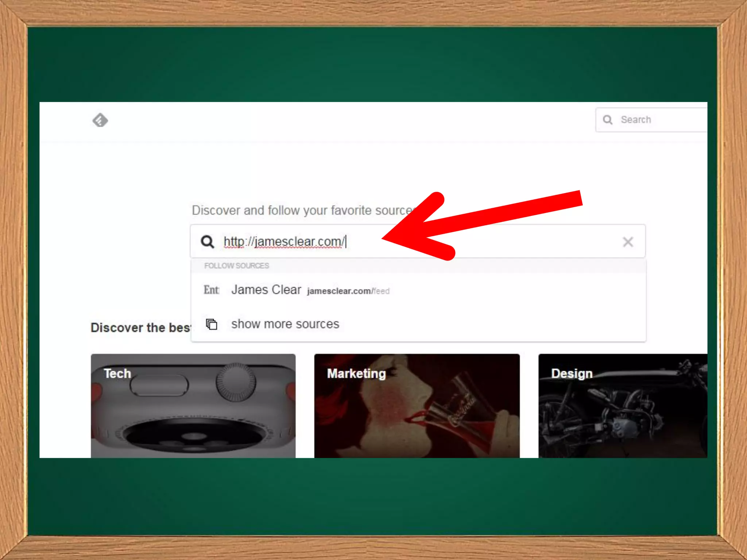Click the large magnifier beside the URL
This screenshot has width=747, height=560.
[208, 241]
